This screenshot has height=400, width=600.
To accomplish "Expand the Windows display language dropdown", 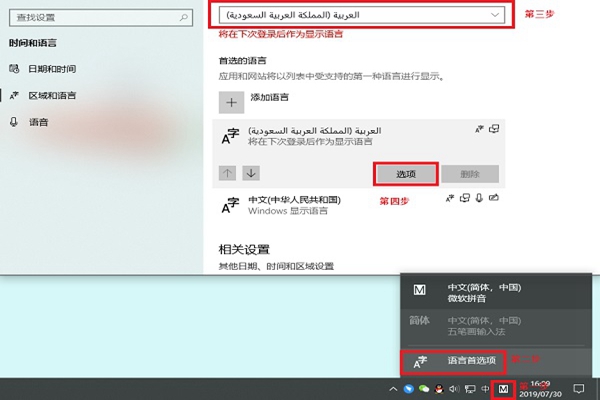I will click(x=362, y=15).
